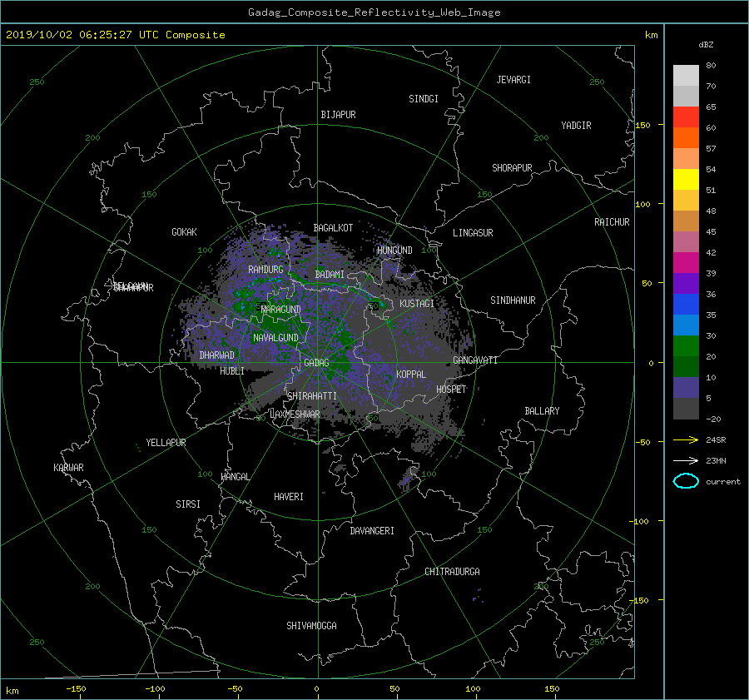Click the HOSPET city label
749x700 pixels.
point(451,390)
